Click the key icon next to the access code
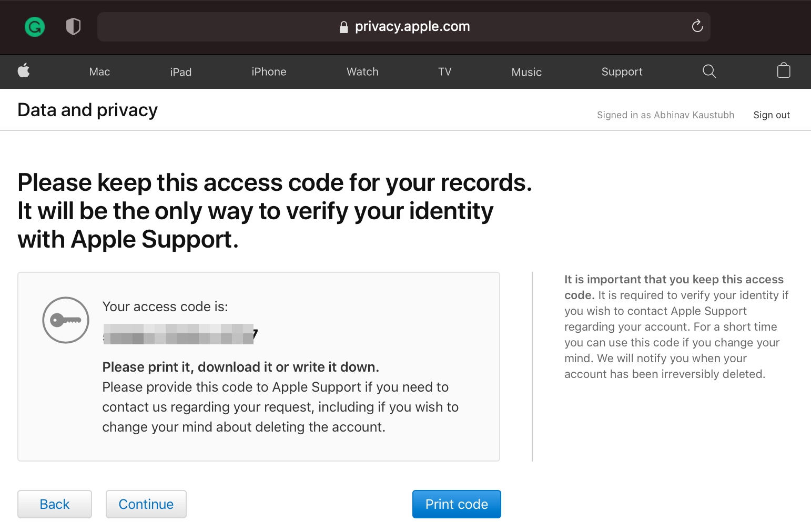The image size is (811, 532). click(65, 320)
